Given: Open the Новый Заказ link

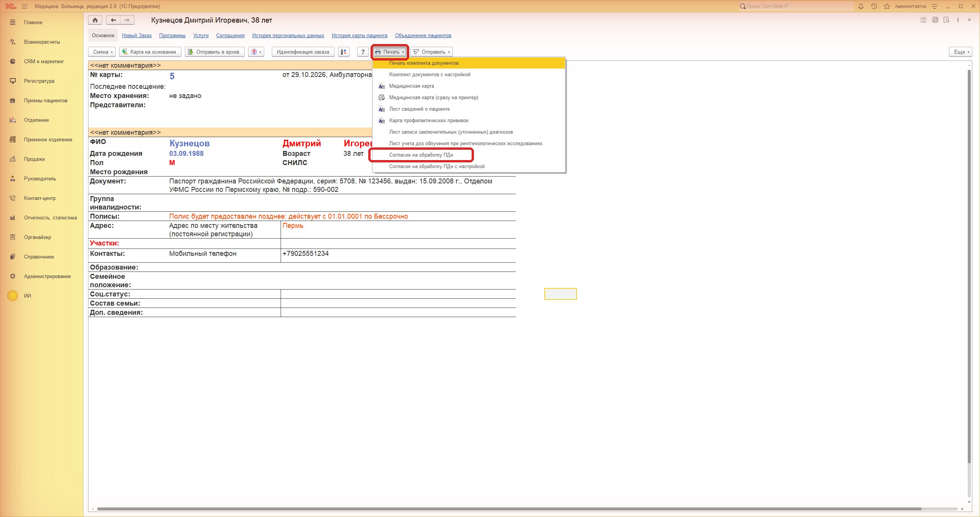Looking at the screenshot, I should (x=137, y=35).
